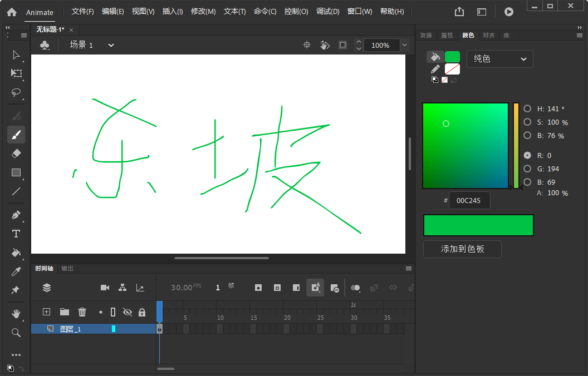Click the 添加到色板 button
The image size is (588, 376).
(462, 249)
